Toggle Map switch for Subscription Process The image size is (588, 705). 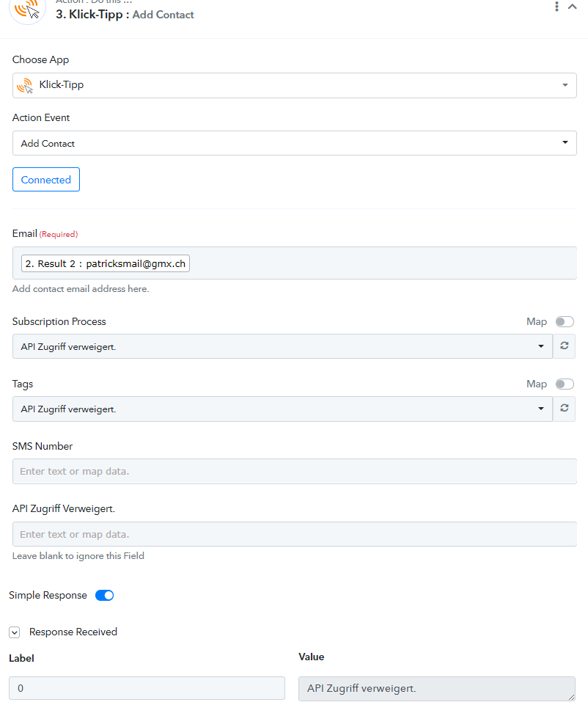(565, 321)
